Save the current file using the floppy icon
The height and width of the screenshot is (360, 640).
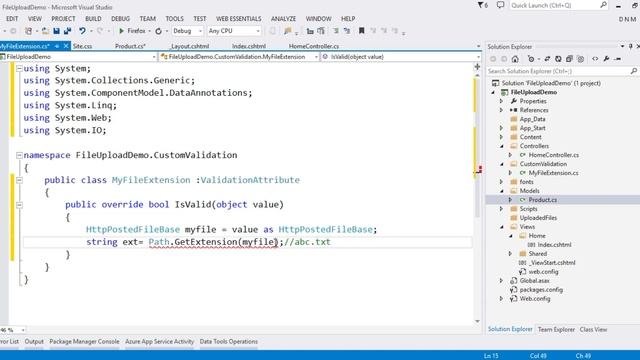point(56,31)
